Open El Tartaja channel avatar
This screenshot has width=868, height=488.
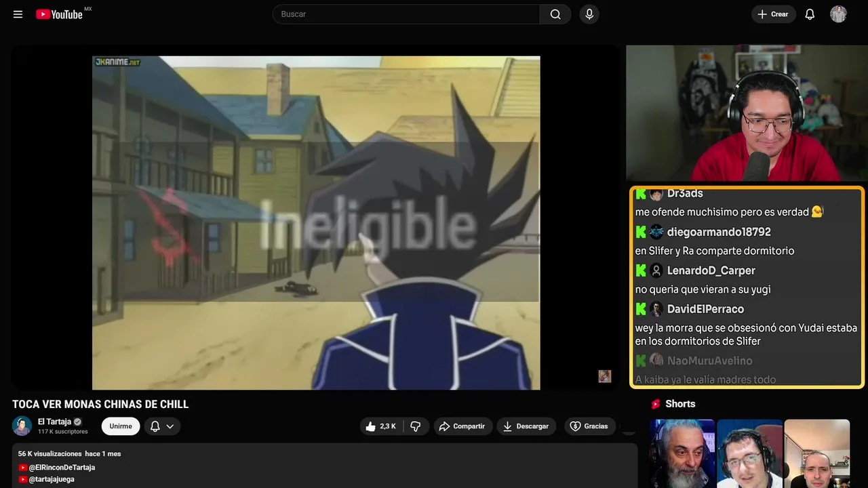click(22, 426)
